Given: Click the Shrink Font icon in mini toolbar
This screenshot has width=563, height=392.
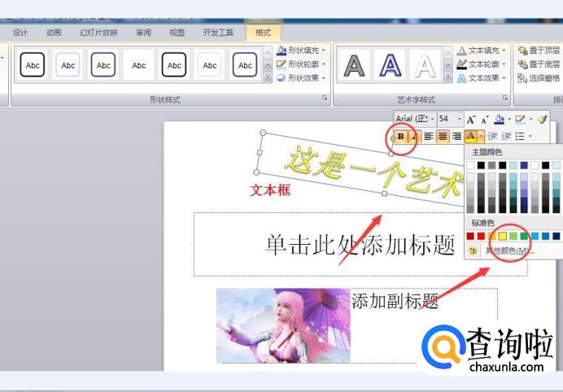Looking at the screenshot, I should 484,120.
